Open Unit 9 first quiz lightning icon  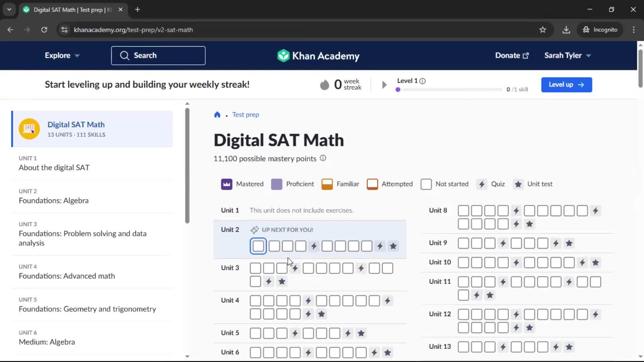pyautogui.click(x=503, y=243)
